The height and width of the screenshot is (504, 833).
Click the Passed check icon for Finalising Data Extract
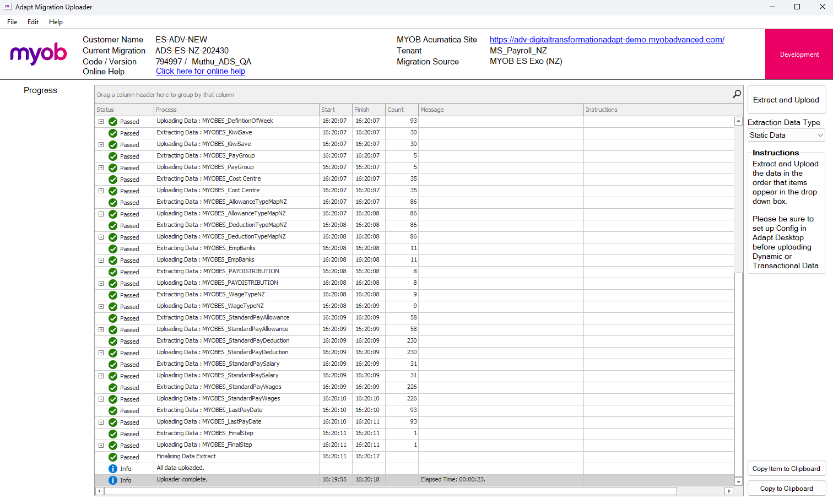click(x=112, y=457)
